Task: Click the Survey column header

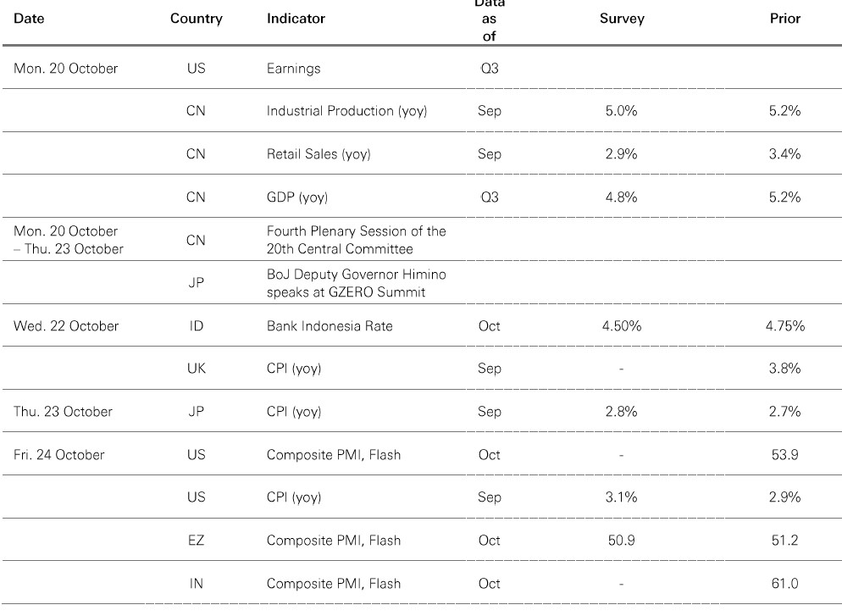Action: click(621, 19)
